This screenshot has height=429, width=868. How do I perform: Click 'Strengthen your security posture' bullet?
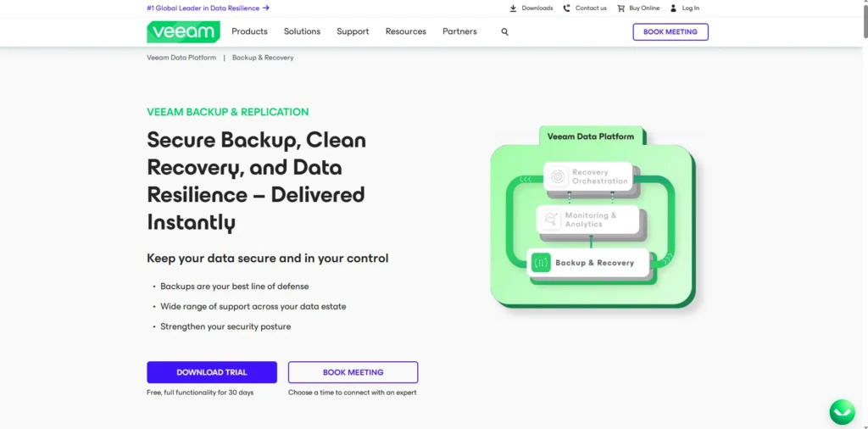point(225,326)
